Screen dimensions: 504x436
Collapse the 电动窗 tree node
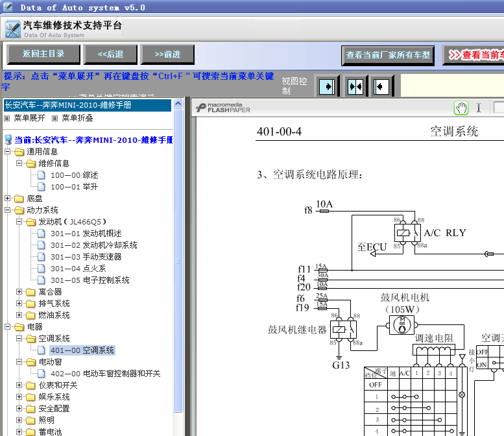point(19,362)
